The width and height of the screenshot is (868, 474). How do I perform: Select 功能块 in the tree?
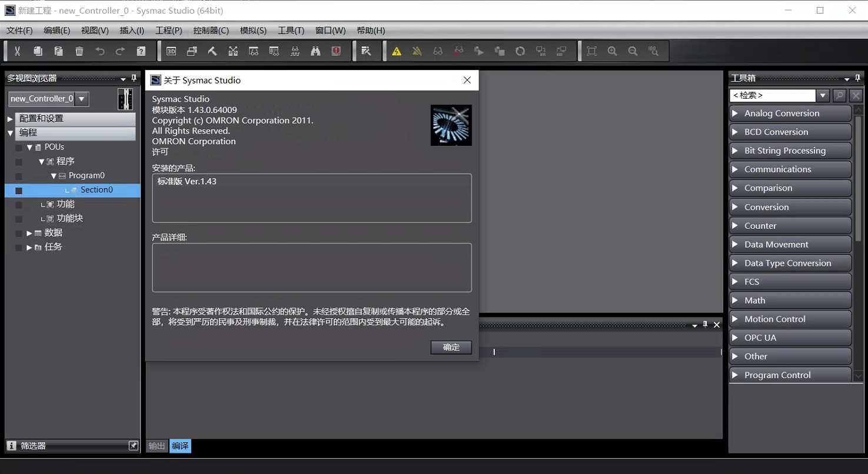point(70,218)
